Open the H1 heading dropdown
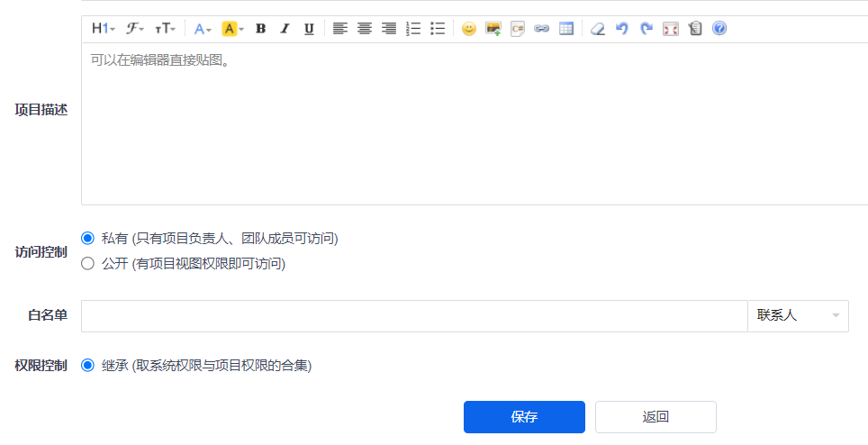The image size is (868, 445). 103,29
